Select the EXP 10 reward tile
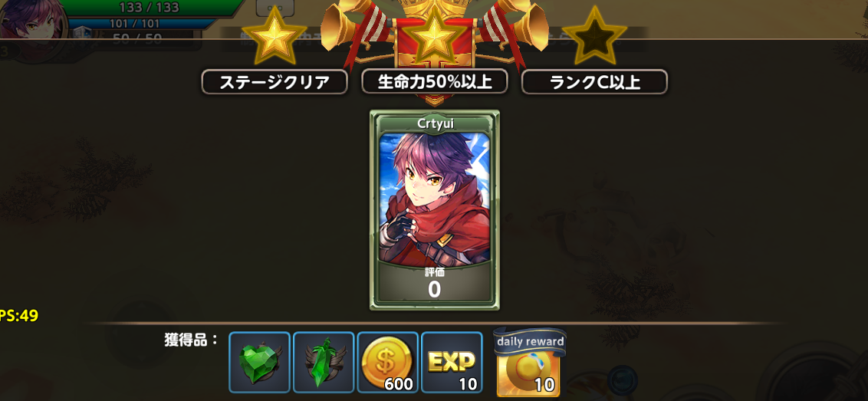The image size is (868, 401). click(x=452, y=362)
